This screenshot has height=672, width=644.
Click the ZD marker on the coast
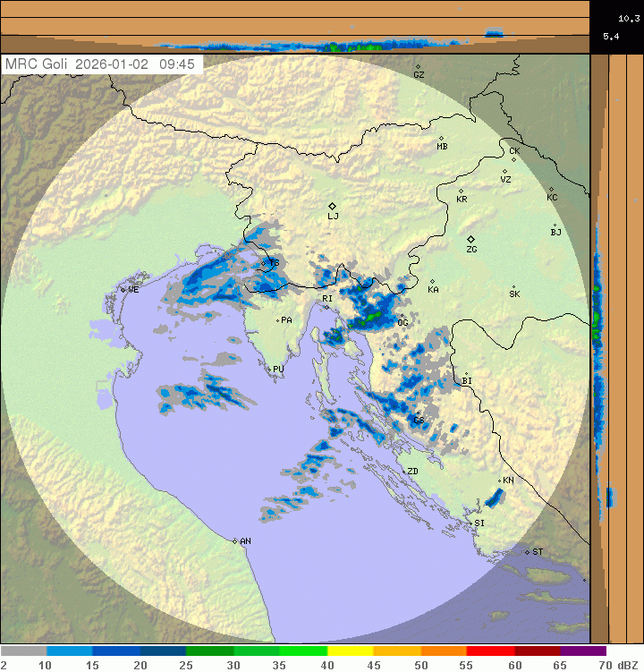409,471
